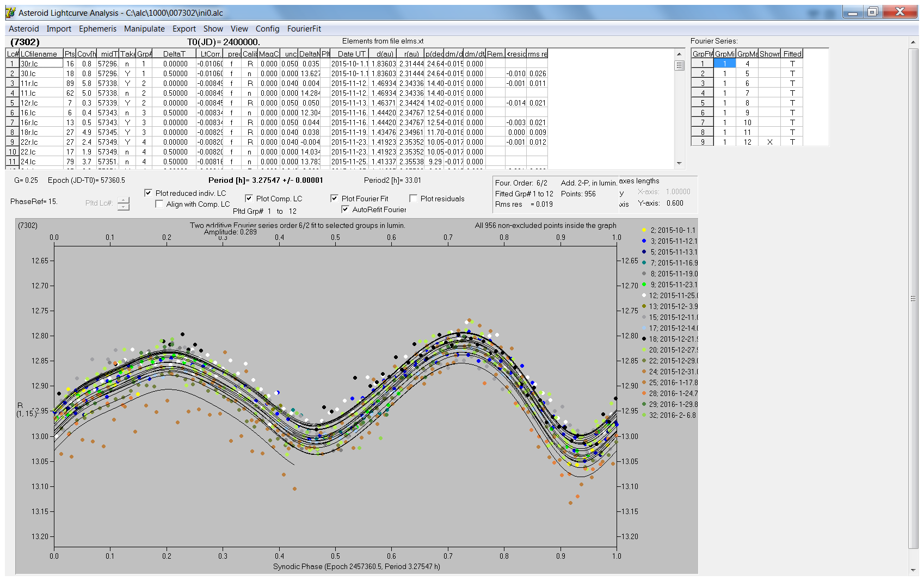Toggle Plot reduced indiv. LC checkbox

pos(148,193)
